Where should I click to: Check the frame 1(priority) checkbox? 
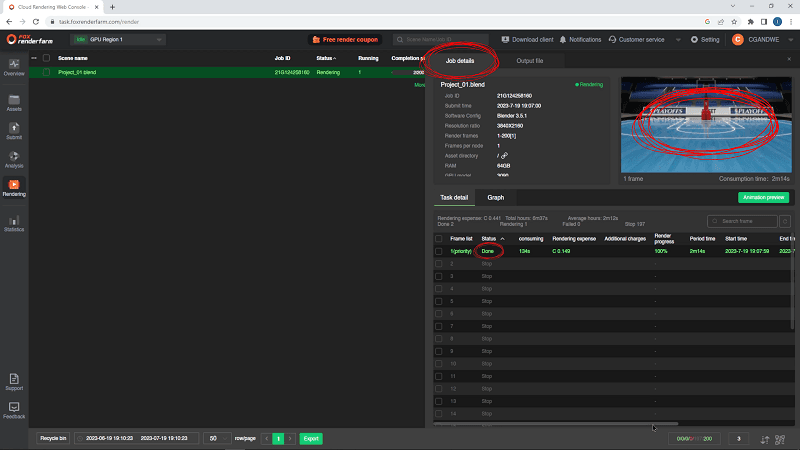439,251
